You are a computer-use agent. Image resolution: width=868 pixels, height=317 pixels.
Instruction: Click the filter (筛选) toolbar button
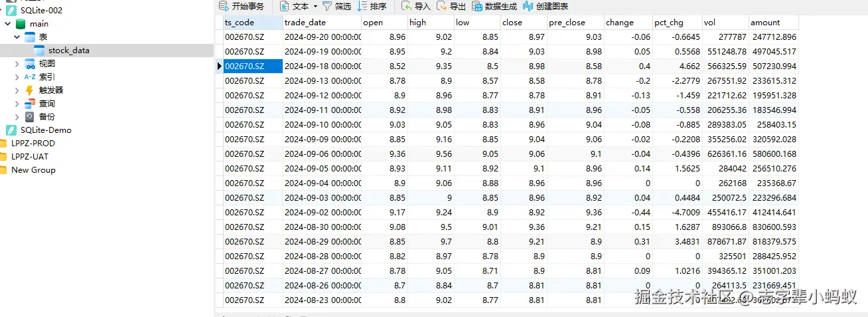tap(336, 7)
